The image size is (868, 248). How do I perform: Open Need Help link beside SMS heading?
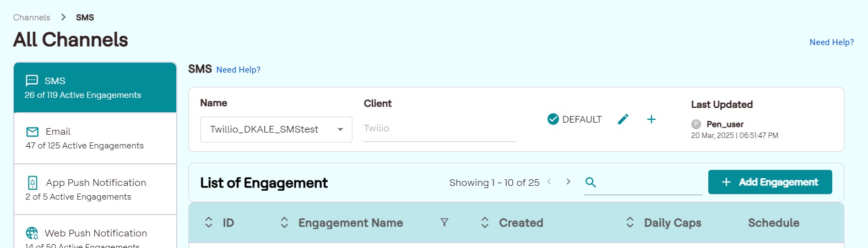[x=238, y=70]
